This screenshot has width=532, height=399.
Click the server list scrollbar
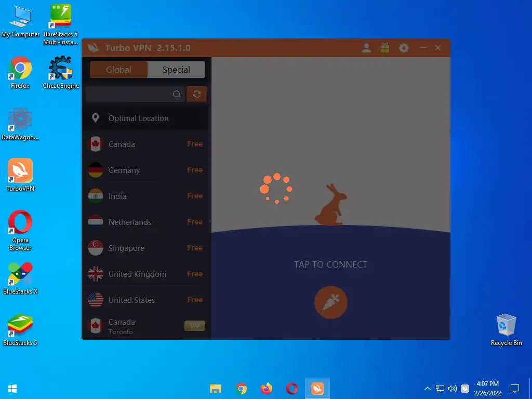pos(210,164)
